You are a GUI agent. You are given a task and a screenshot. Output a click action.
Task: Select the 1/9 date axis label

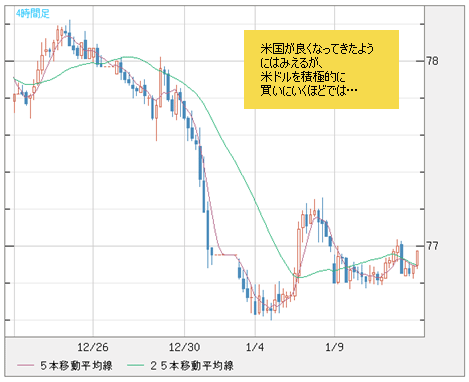(334, 347)
